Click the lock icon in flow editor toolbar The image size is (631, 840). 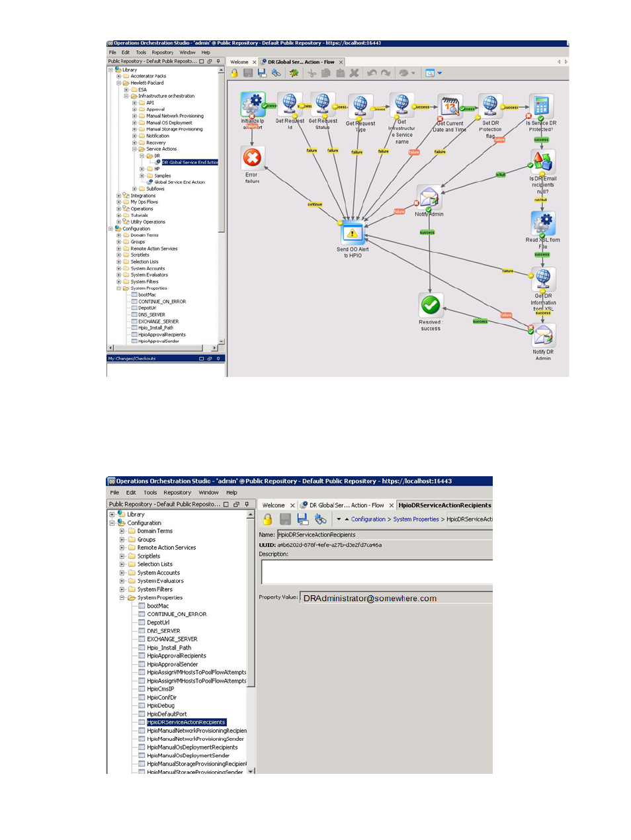[x=234, y=73]
